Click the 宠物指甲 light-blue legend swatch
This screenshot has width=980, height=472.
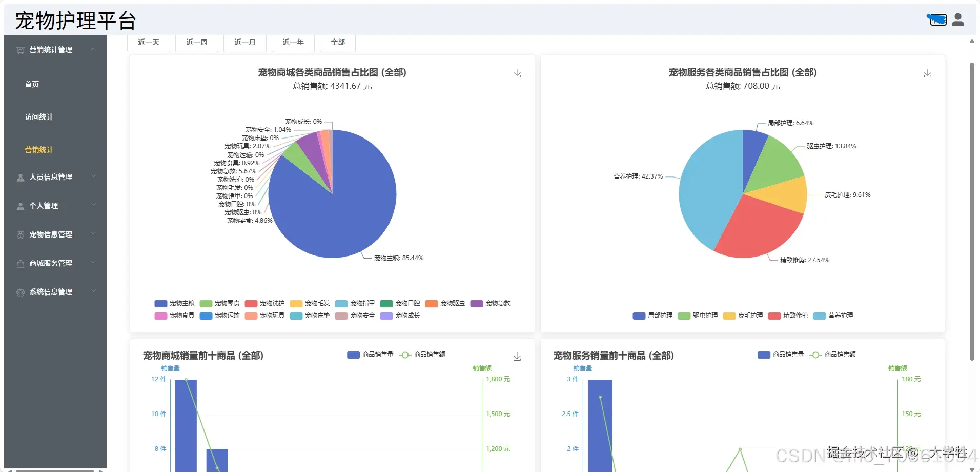[341, 303]
